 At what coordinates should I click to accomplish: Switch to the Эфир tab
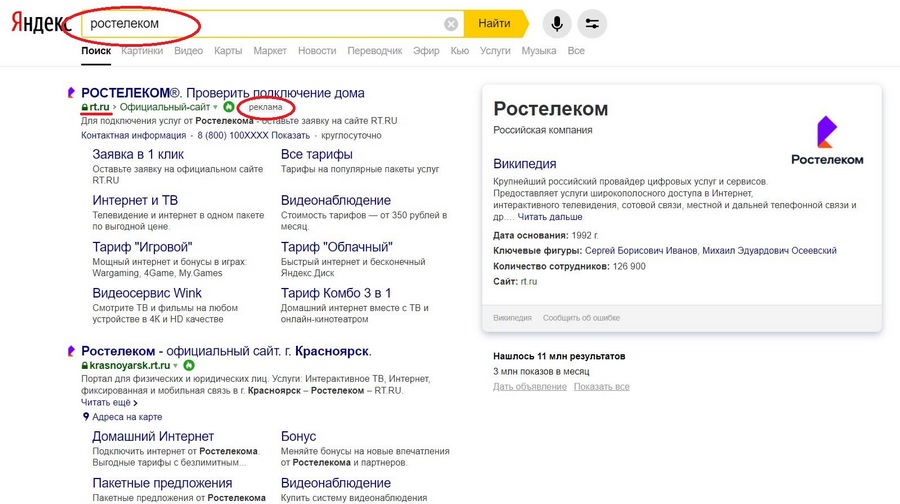click(x=426, y=51)
